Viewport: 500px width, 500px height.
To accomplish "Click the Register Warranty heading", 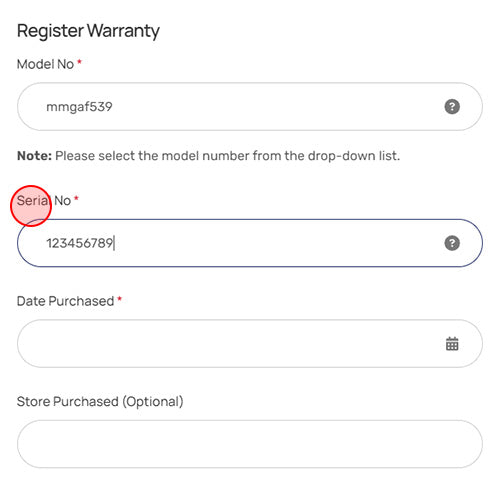I will (88, 31).
